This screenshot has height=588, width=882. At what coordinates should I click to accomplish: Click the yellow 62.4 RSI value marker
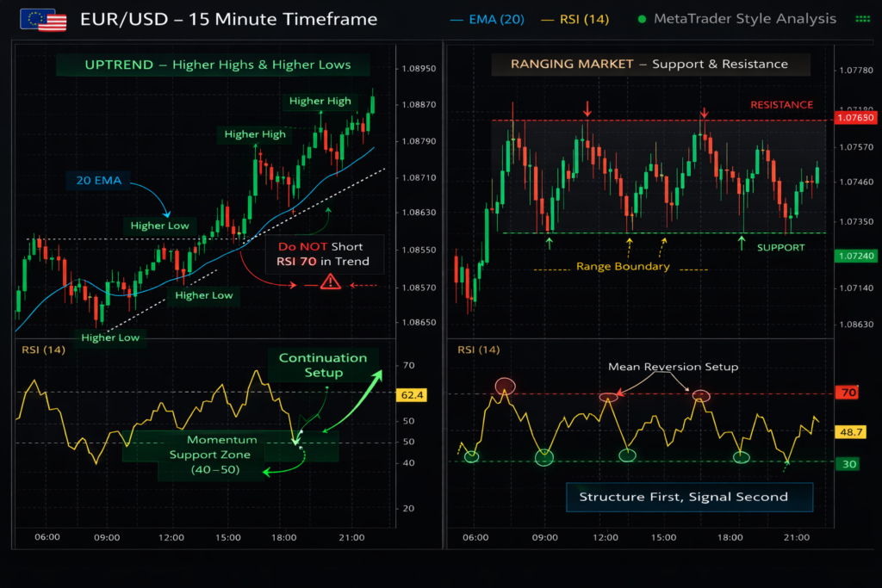(413, 395)
